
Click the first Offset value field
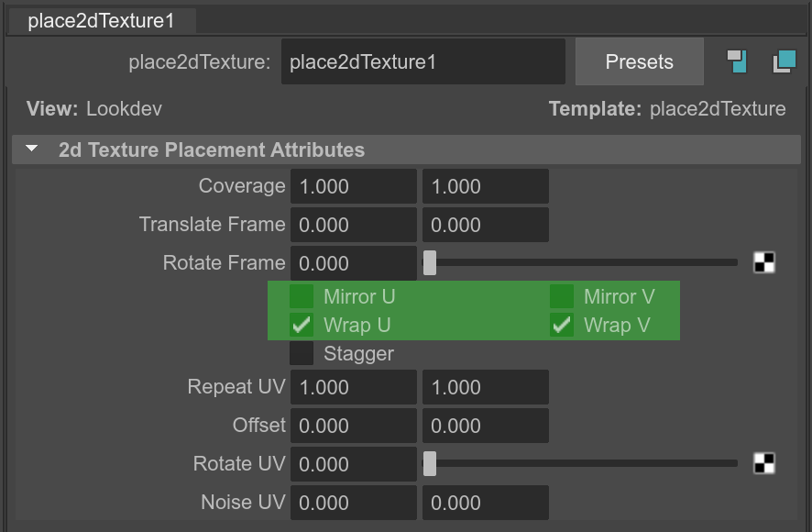coord(354,426)
